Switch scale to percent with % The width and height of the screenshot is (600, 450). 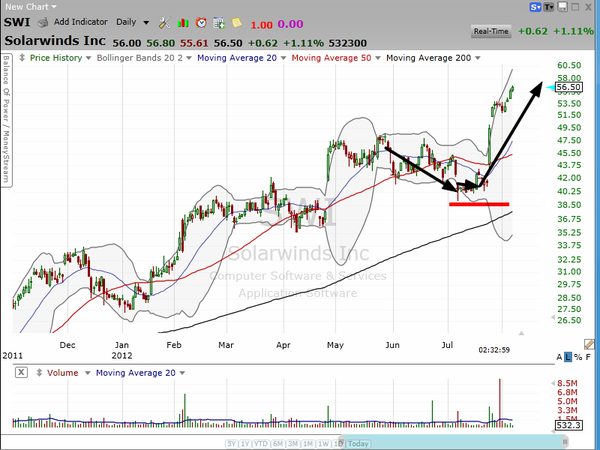[x=578, y=357]
